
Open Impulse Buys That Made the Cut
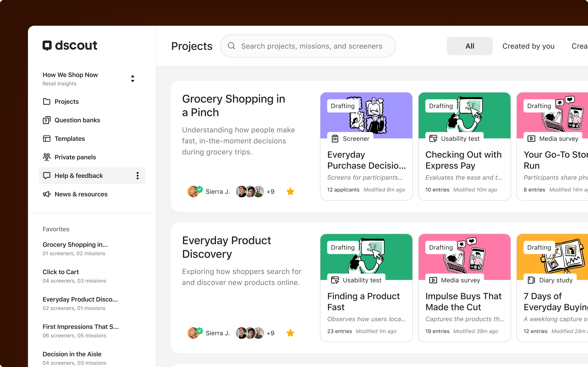pos(463,301)
